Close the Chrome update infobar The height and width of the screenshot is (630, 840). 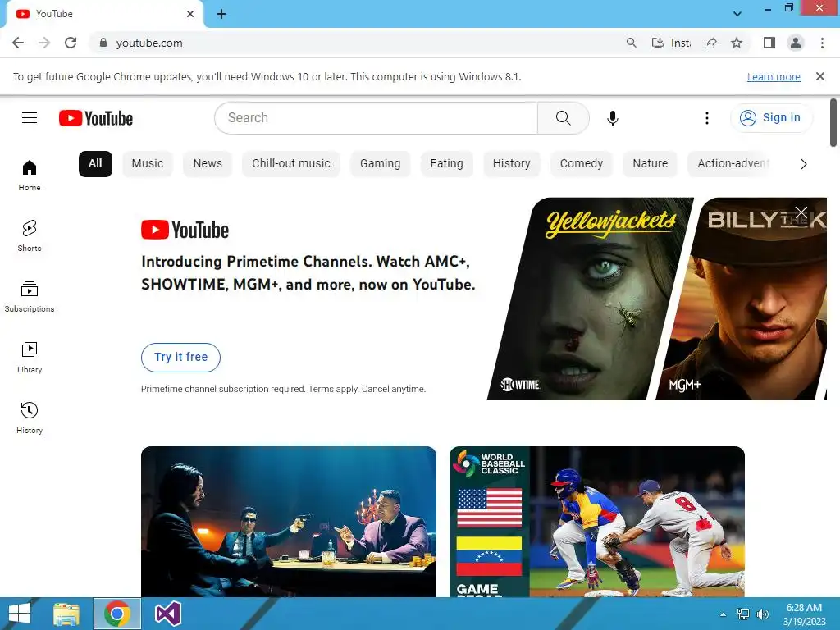point(819,76)
